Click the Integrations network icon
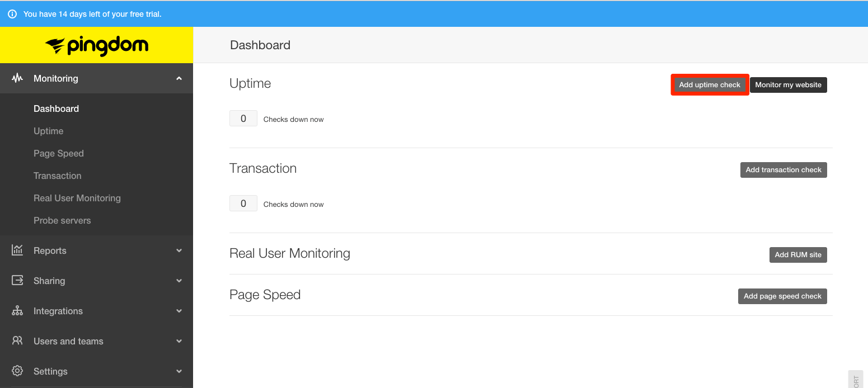The width and height of the screenshot is (868, 388). (x=17, y=311)
